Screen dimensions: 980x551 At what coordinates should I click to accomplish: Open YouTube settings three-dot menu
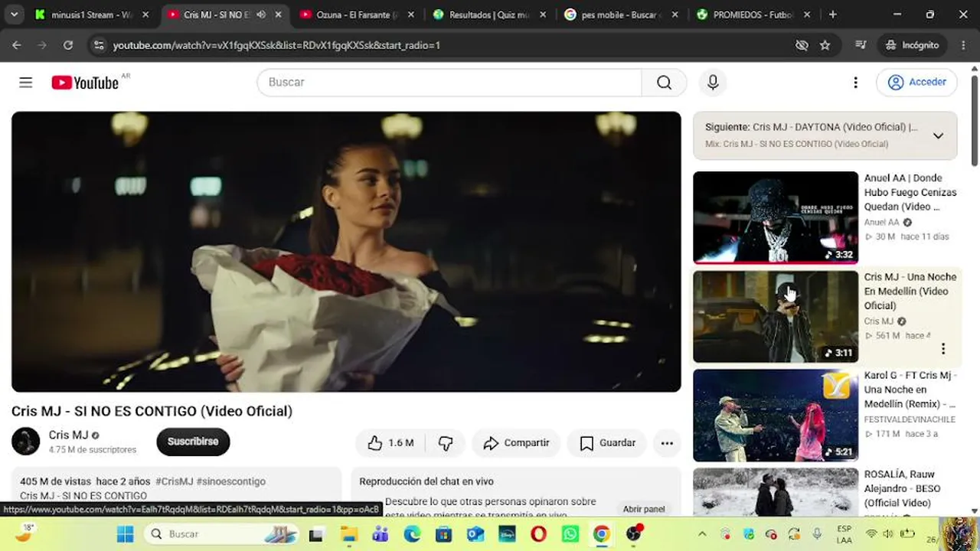[855, 83]
